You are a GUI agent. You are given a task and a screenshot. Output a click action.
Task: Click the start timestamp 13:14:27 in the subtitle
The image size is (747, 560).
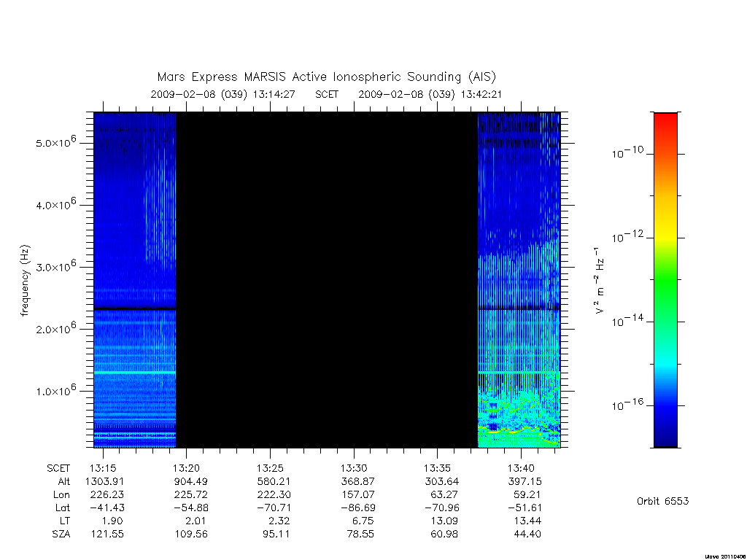click(274, 94)
